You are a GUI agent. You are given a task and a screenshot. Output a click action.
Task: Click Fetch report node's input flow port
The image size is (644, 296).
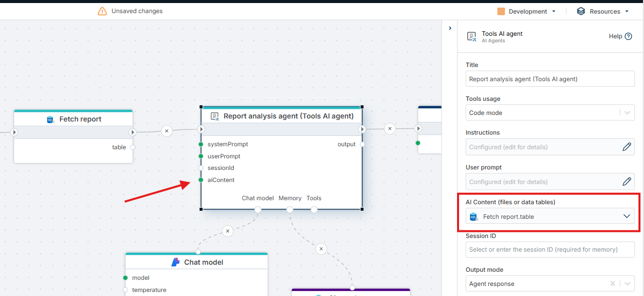click(14, 132)
